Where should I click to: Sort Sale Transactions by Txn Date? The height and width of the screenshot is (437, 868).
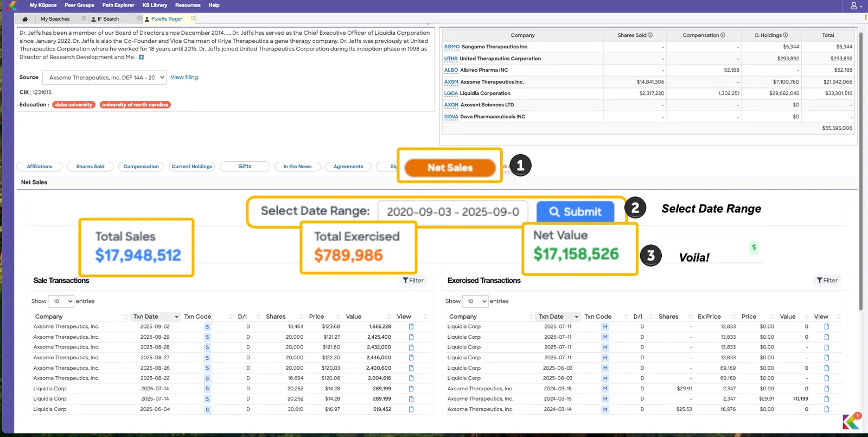coord(156,316)
